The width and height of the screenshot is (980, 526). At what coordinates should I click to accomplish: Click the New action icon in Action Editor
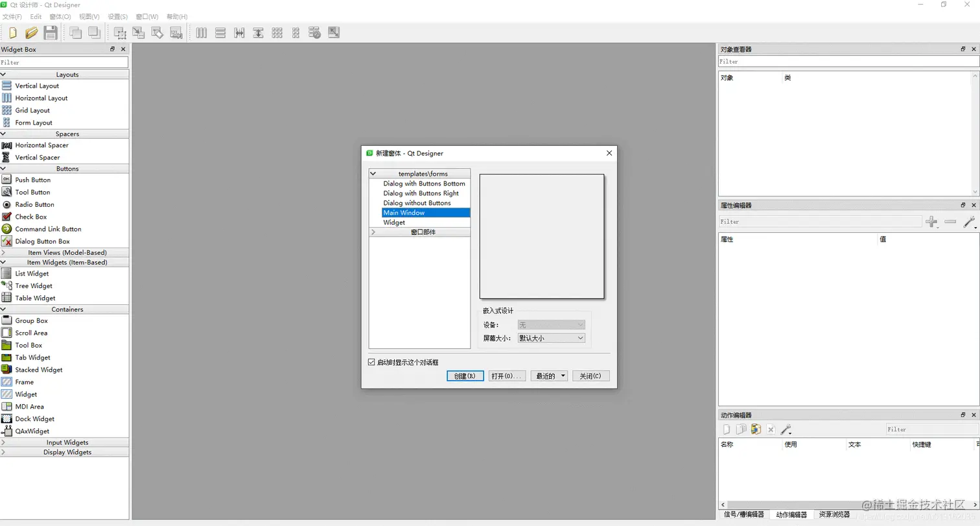[727, 429]
